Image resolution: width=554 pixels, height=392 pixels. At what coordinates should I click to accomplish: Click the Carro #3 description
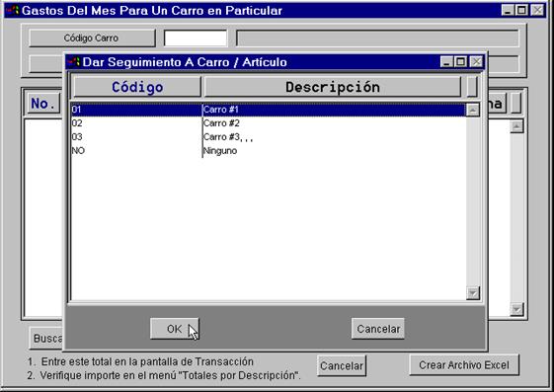click(x=228, y=137)
